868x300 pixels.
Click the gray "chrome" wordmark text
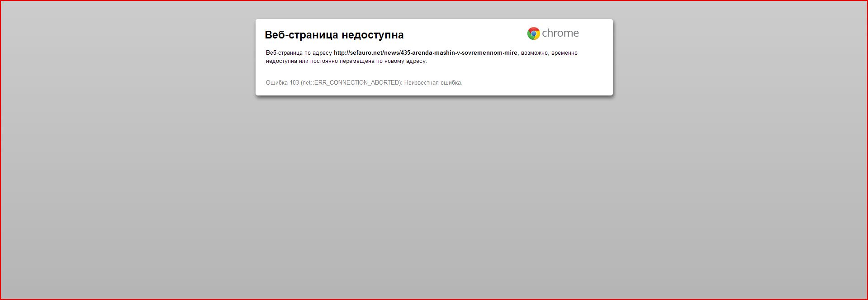click(x=560, y=33)
